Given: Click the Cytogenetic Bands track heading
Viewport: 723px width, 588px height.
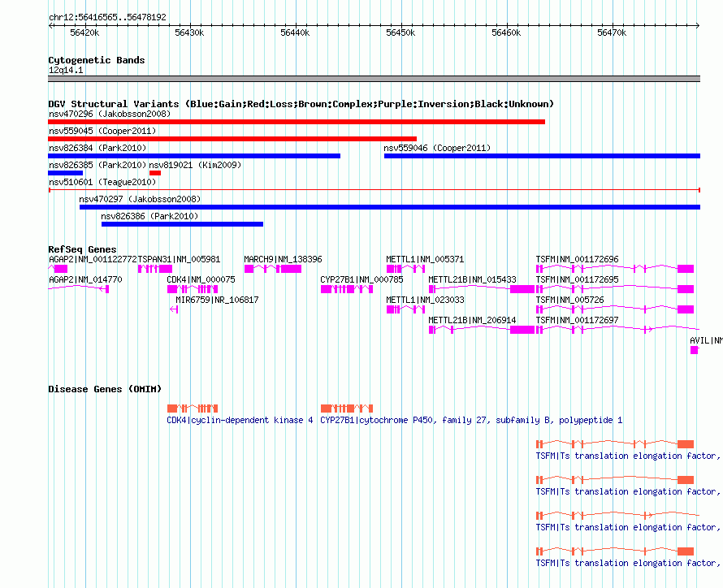Looking at the screenshot, I should click(97, 60).
